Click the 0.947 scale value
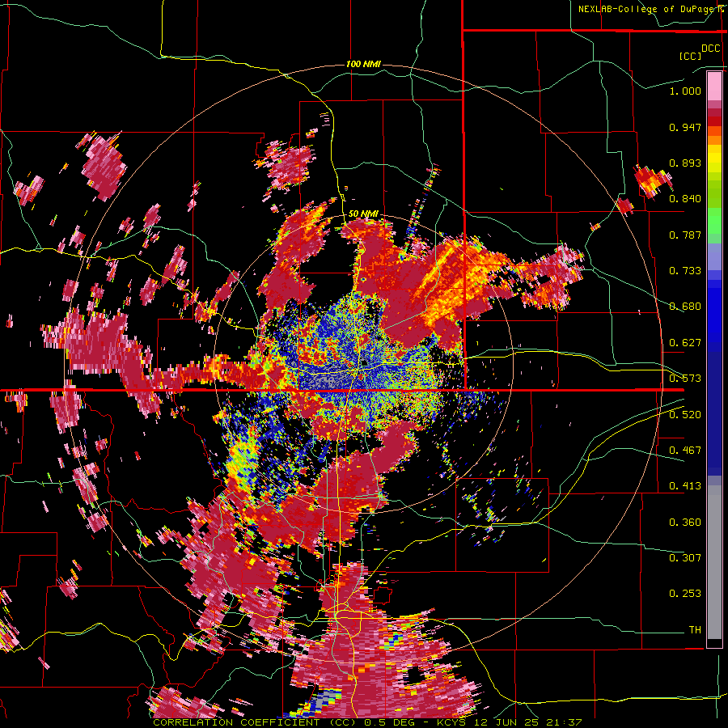Image resolution: width=728 pixels, height=728 pixels. point(685,127)
